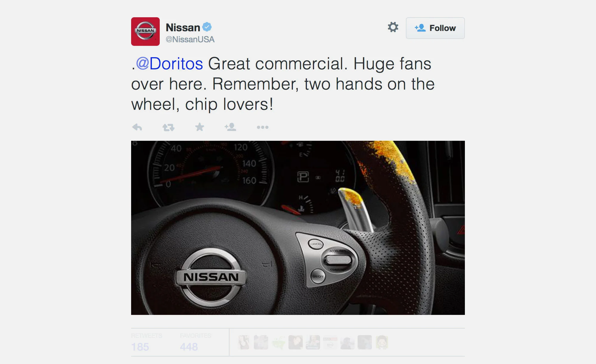
Task: Click the reply arrow icon
Action: coord(137,127)
